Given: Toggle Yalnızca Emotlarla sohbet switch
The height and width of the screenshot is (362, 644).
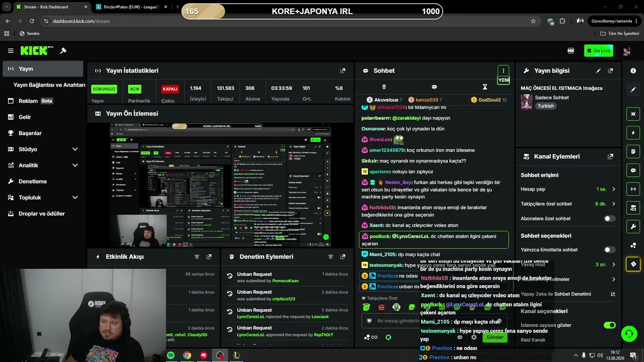Looking at the screenshot, I should [x=610, y=250].
